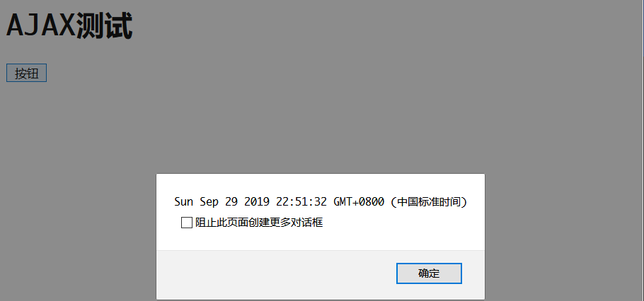Click the AJAX letters of the heading
644x301 pixels.
(41, 26)
